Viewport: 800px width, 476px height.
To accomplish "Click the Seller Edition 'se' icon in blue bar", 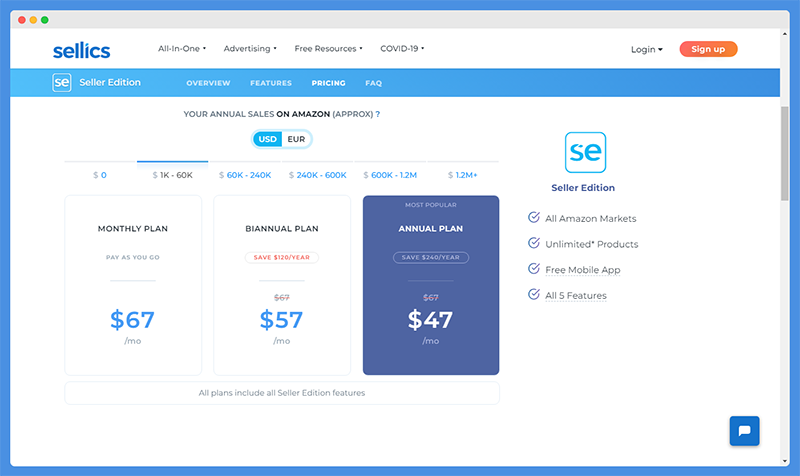I will click(x=62, y=83).
